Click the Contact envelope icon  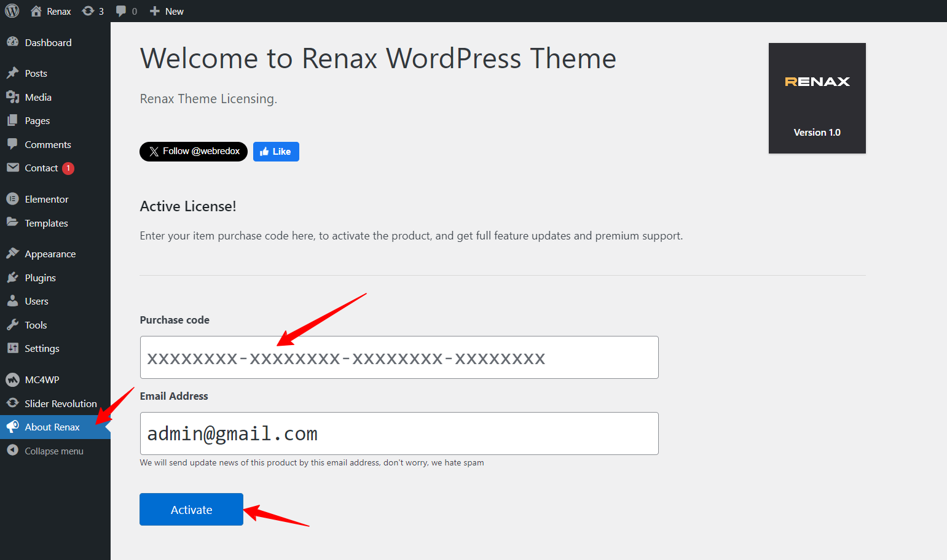(x=12, y=168)
